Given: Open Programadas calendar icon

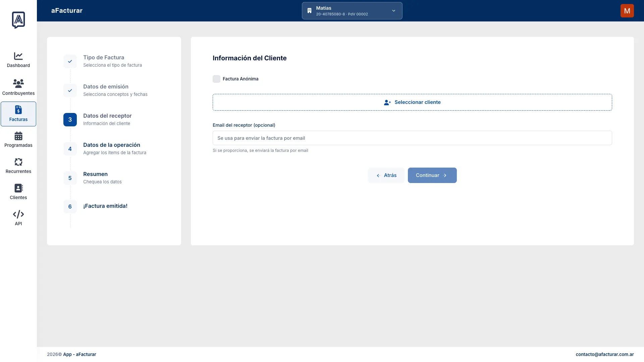Looking at the screenshot, I should tap(18, 136).
